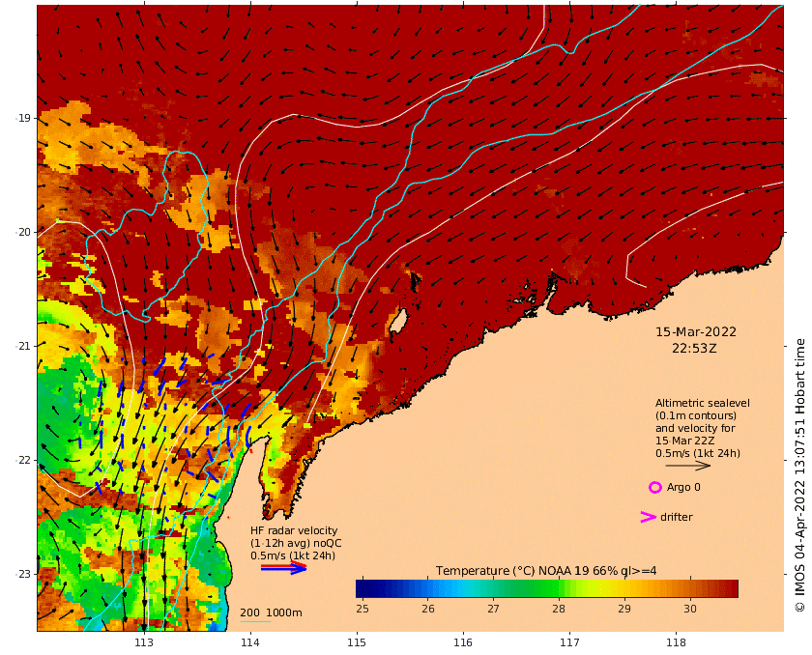Click the '22:53Z' time label
The height and width of the screenshot is (655, 812).
coord(694,348)
